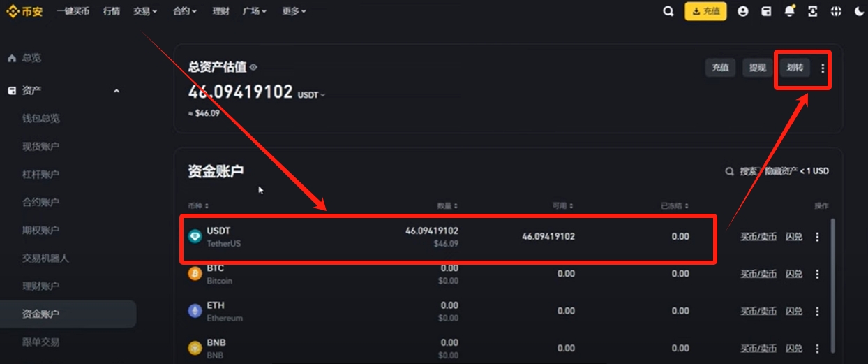Open 理财账户 in sidebar

(41, 286)
